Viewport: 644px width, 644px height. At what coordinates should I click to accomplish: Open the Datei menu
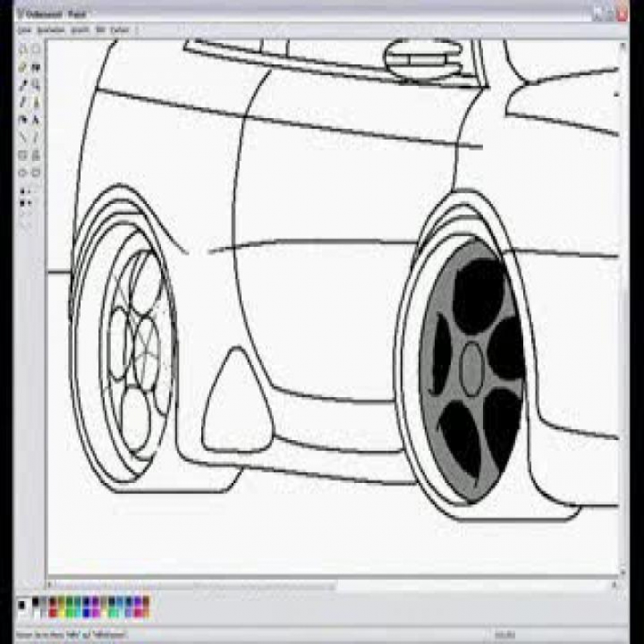24,30
